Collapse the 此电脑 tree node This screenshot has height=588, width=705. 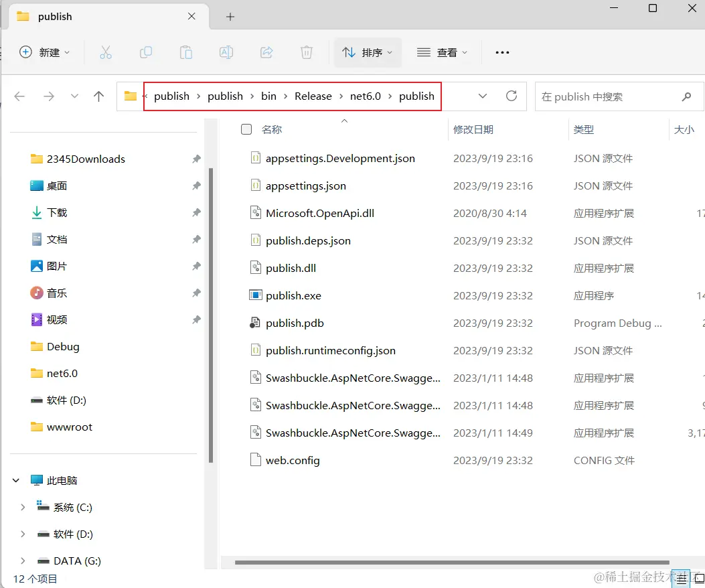16,480
